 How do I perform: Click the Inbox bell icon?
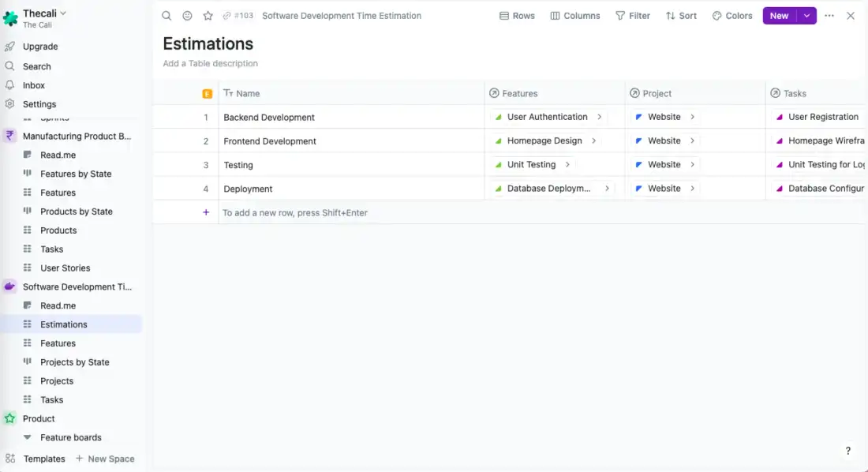[x=10, y=85]
